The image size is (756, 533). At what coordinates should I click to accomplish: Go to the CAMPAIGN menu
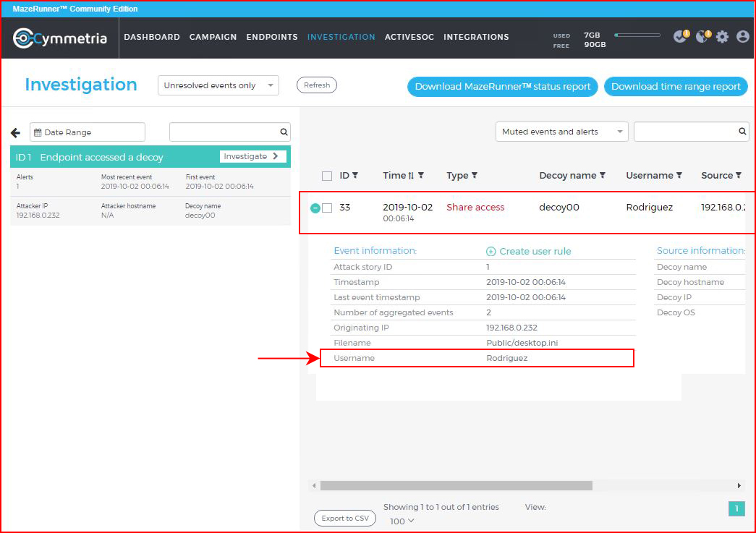point(213,37)
